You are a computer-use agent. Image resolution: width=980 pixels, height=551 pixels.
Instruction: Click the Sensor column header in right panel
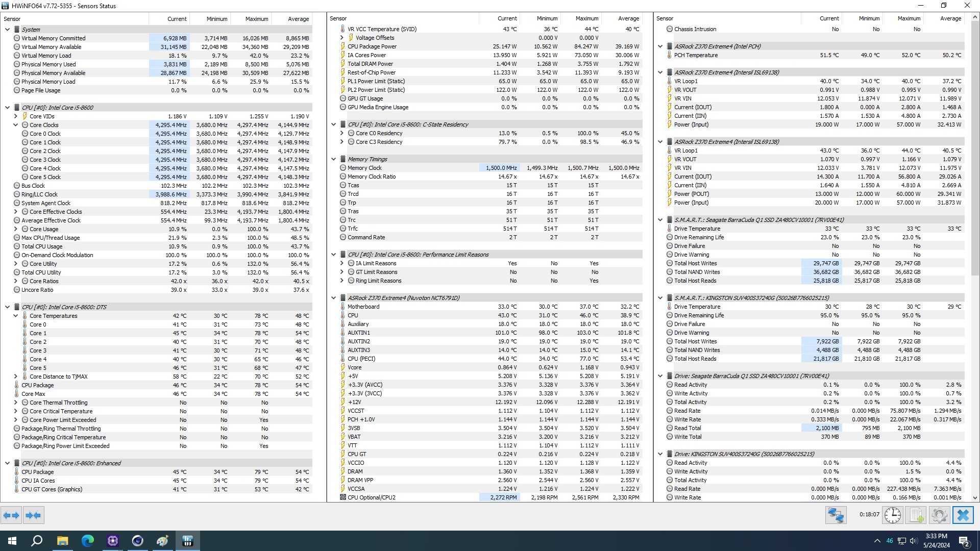tap(727, 18)
